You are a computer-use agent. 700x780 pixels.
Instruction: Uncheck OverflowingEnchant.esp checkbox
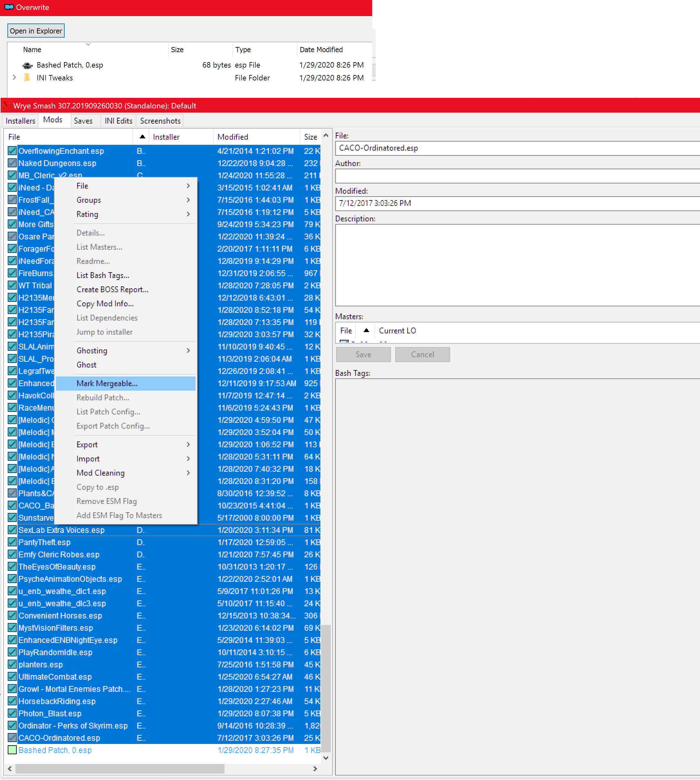pos(12,151)
